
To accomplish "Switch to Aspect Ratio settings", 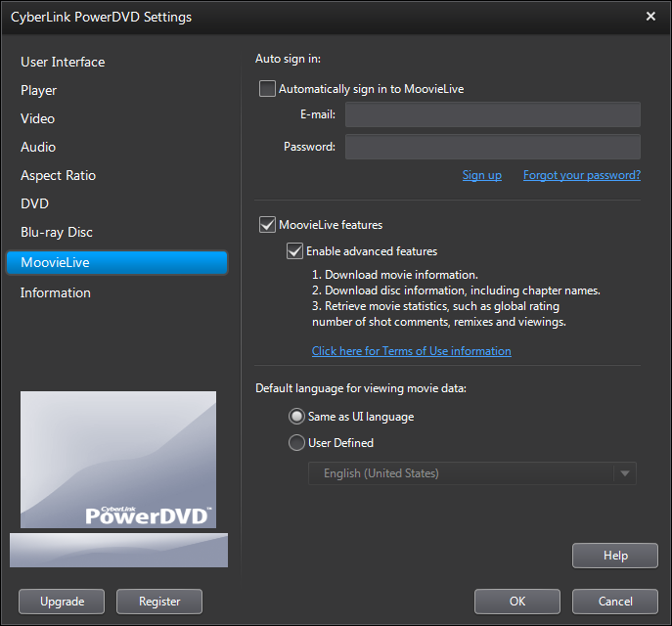I will point(59,175).
